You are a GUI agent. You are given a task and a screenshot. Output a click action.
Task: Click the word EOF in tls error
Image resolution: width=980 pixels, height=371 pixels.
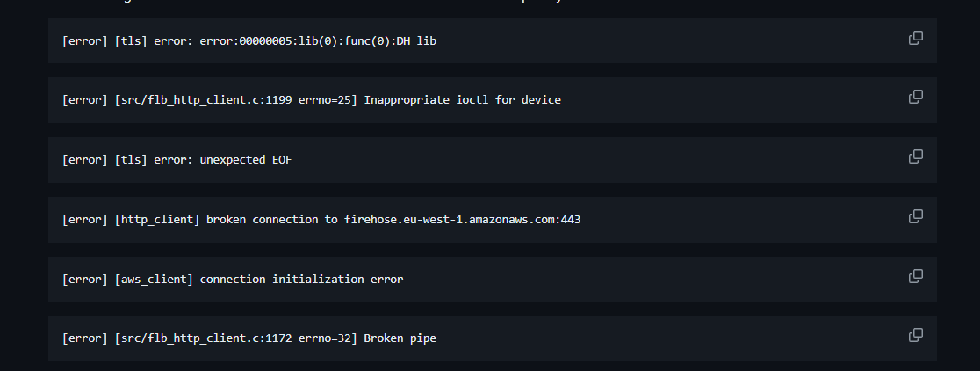pyautogui.click(x=282, y=159)
